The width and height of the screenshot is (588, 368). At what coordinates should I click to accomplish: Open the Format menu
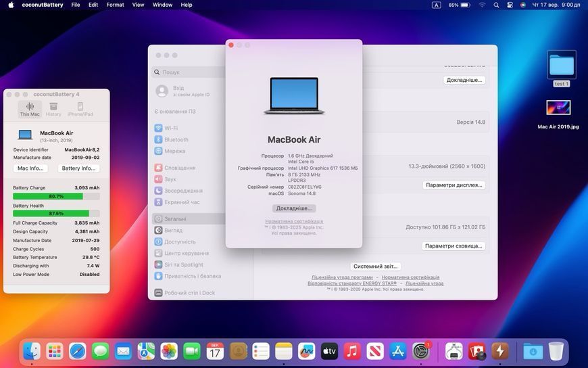(x=115, y=5)
